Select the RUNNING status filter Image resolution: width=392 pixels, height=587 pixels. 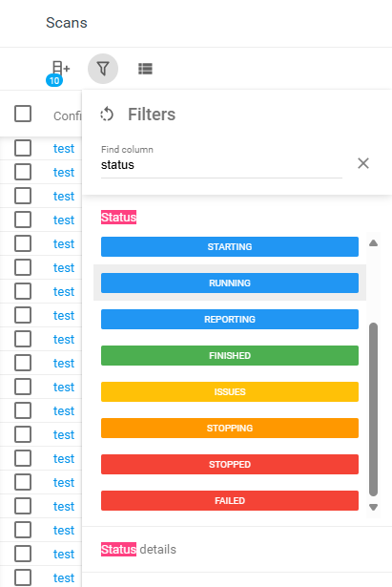(x=230, y=283)
